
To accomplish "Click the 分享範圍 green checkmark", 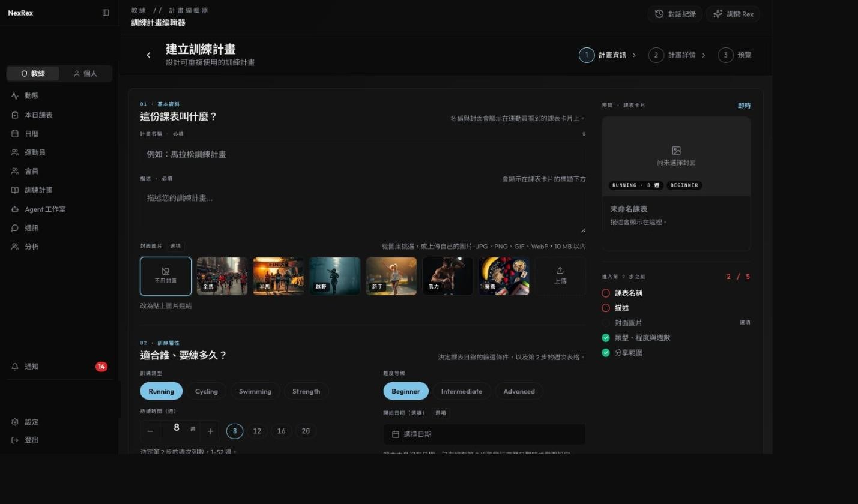I will pyautogui.click(x=606, y=353).
